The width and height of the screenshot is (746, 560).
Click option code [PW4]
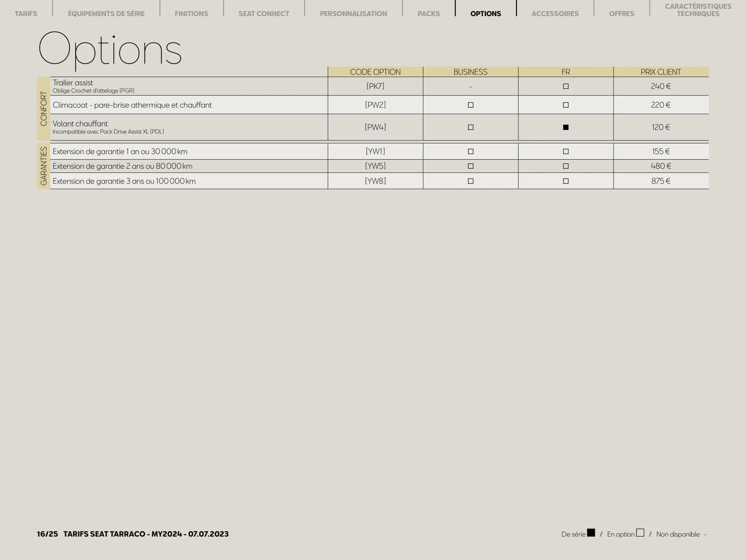(x=375, y=127)
